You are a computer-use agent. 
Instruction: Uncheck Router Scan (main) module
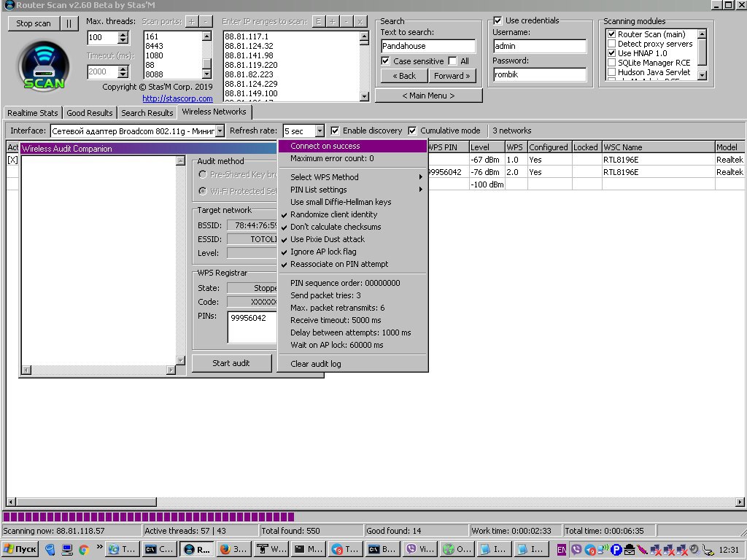point(612,34)
